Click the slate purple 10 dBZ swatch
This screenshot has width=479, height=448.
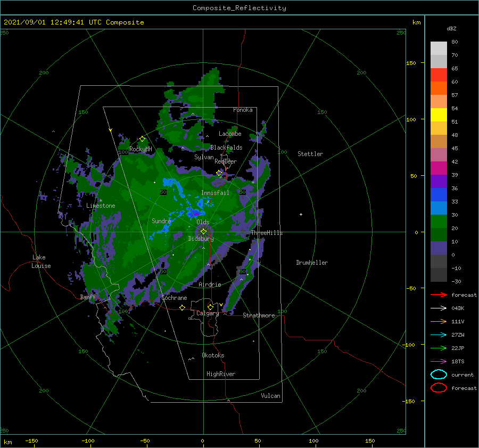[439, 248]
